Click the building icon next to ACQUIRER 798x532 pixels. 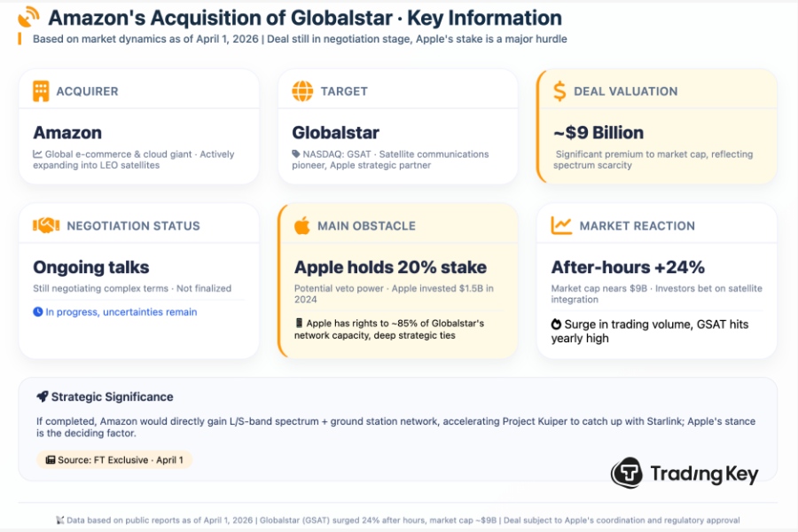click(41, 90)
